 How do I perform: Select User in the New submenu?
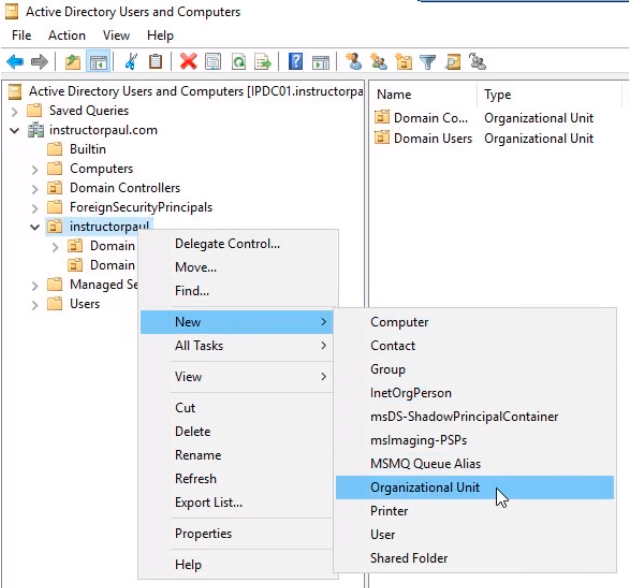tap(383, 535)
